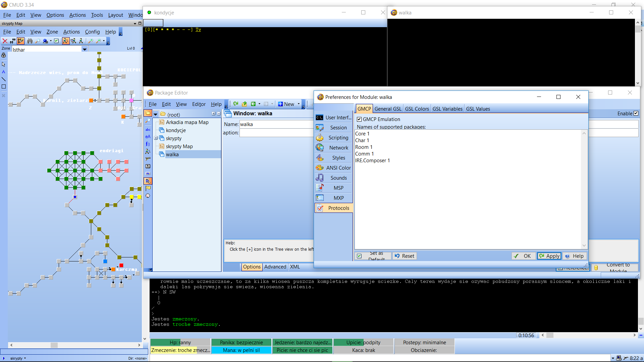Open the ANSI Color settings icon
The image size is (644, 362).
(x=320, y=168)
